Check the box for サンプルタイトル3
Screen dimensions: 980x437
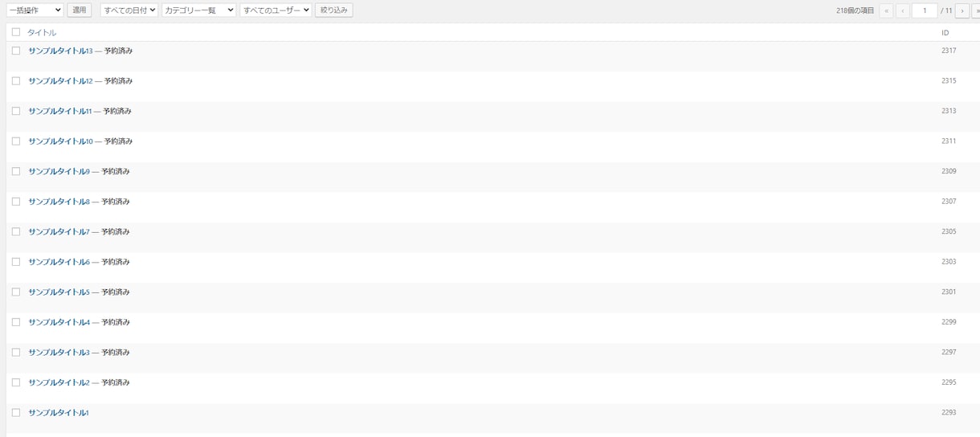tap(15, 352)
